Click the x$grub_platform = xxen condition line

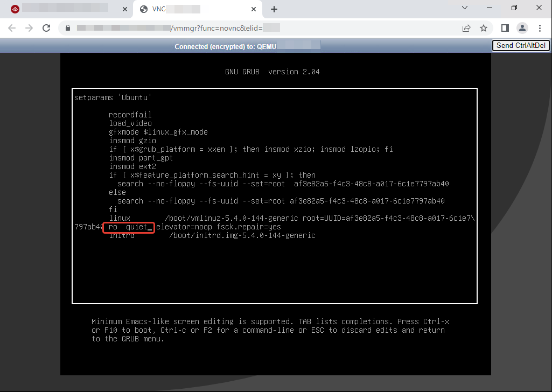click(x=250, y=149)
